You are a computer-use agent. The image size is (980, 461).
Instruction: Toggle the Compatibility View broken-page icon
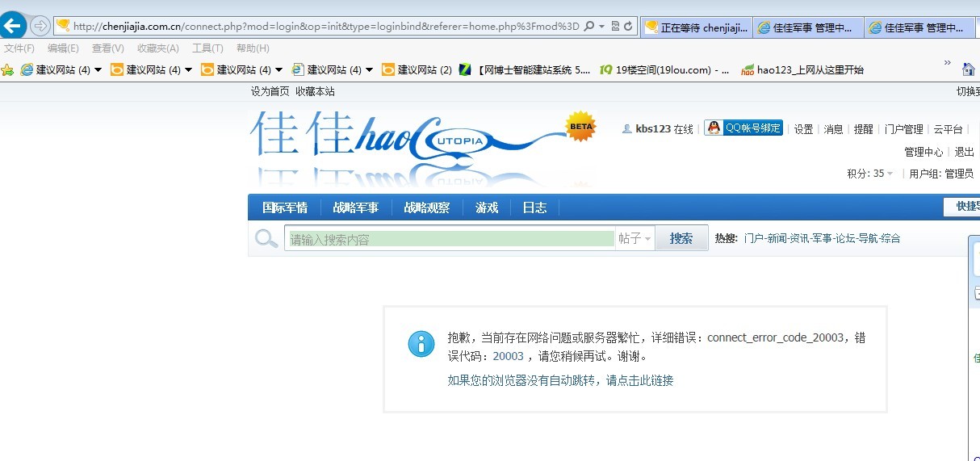point(615,26)
